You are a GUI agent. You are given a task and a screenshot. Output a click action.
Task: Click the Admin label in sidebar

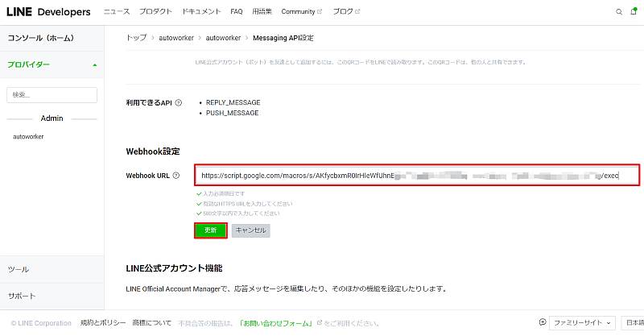pos(52,118)
